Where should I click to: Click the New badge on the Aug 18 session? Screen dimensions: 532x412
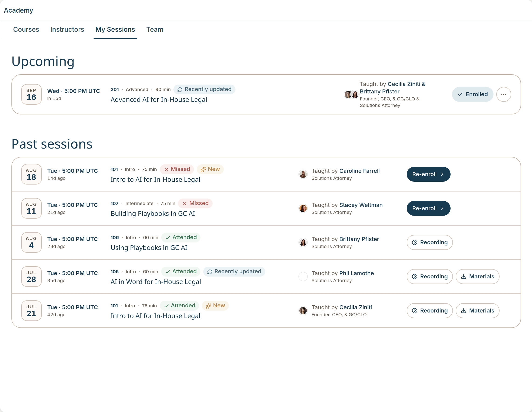(x=210, y=169)
